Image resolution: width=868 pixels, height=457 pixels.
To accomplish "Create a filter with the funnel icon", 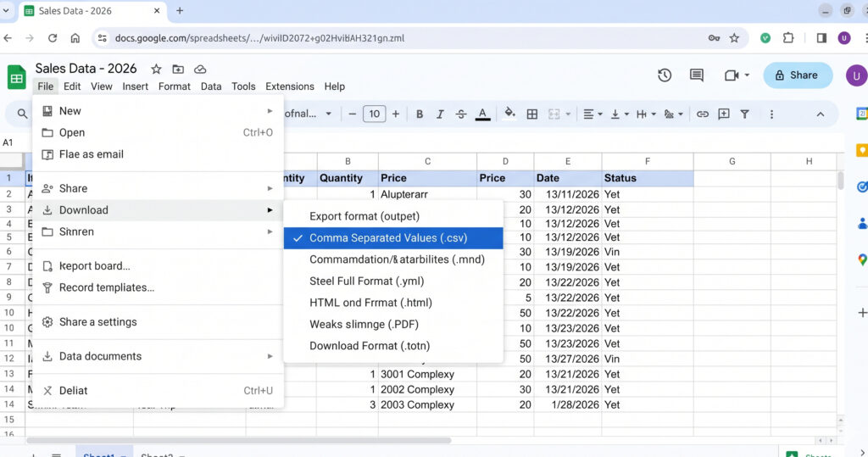I will pos(744,114).
